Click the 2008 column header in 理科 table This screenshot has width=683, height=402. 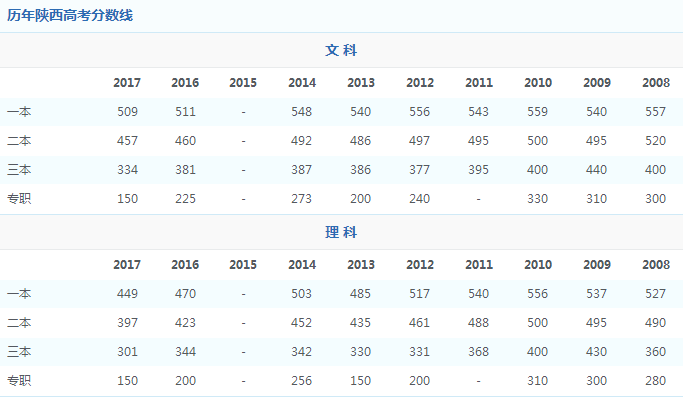tap(656, 265)
